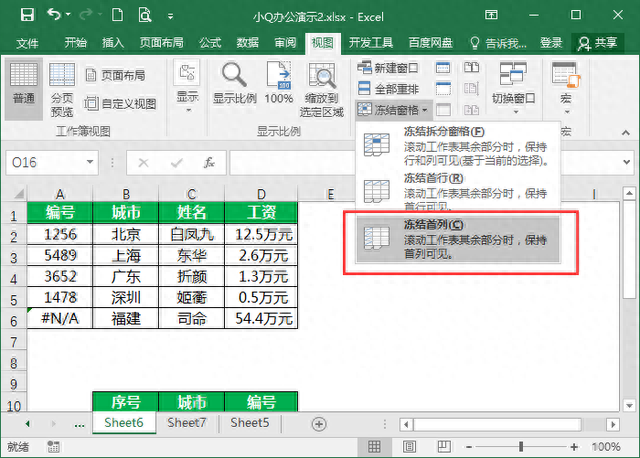This screenshot has height=458, width=640.
Task: Open the Name Box dropdown arrow
Action: click(x=90, y=162)
